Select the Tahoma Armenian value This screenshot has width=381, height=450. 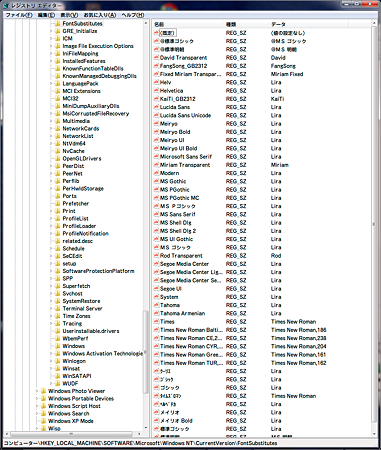pyautogui.click(x=182, y=313)
